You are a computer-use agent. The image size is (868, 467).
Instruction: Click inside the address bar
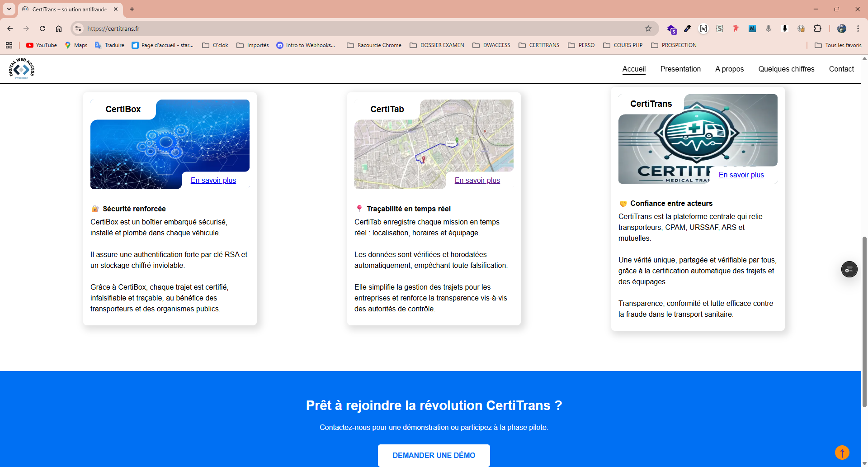(x=271, y=29)
